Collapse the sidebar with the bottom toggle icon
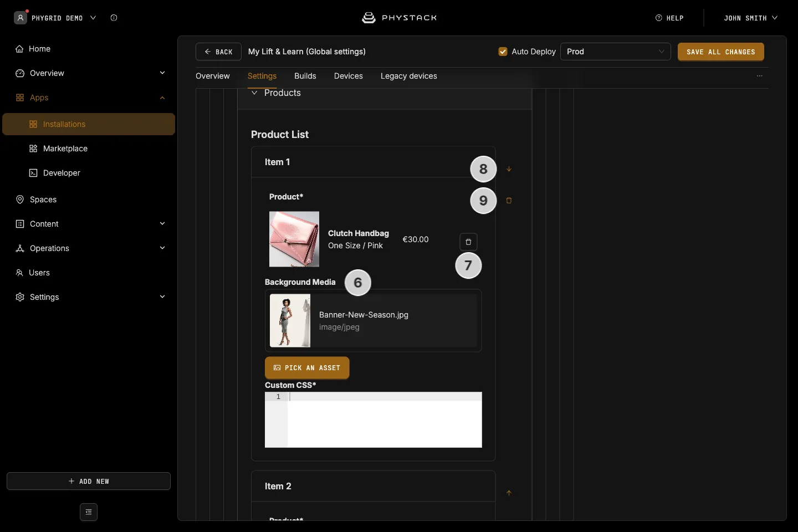Viewport: 798px width, 532px height. tap(89, 512)
